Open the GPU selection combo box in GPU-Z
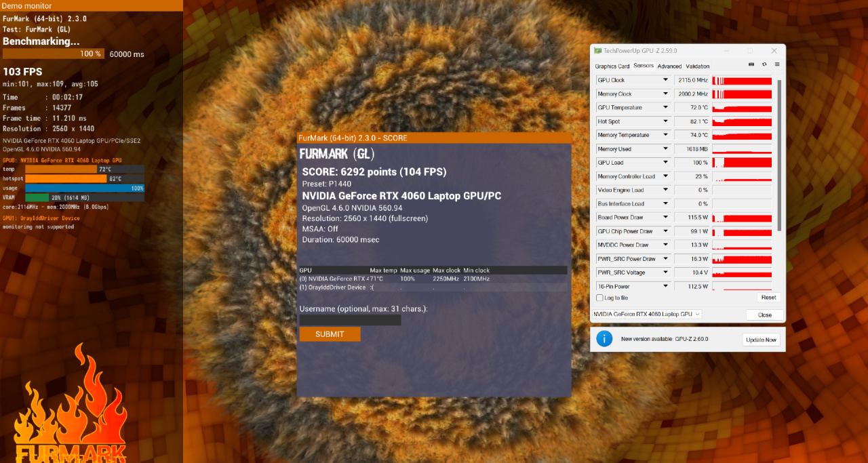This screenshot has height=463, width=868. point(647,314)
